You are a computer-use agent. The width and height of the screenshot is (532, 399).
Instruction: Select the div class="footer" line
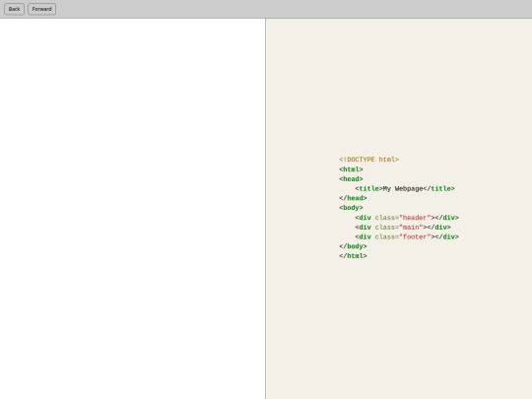point(407,236)
